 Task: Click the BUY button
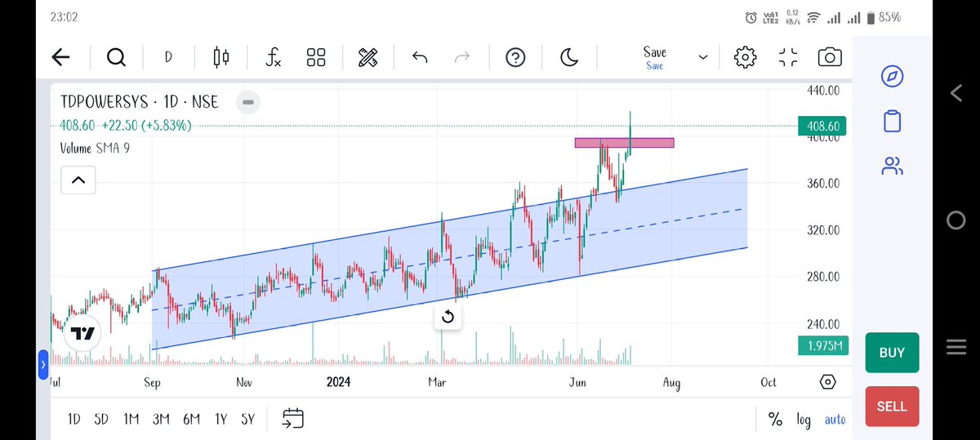[892, 353]
